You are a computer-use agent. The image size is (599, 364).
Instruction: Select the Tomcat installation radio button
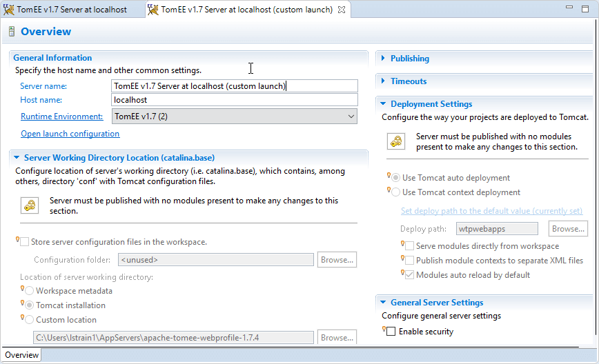(x=30, y=305)
